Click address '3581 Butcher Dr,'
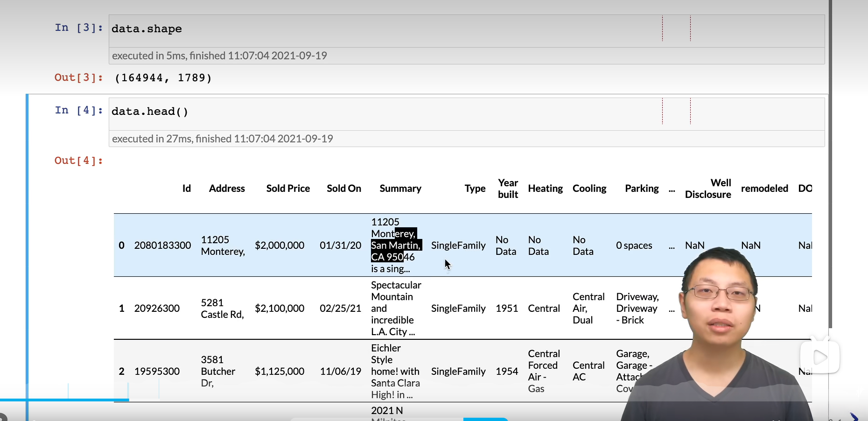Image resolution: width=868 pixels, height=421 pixels. click(218, 372)
